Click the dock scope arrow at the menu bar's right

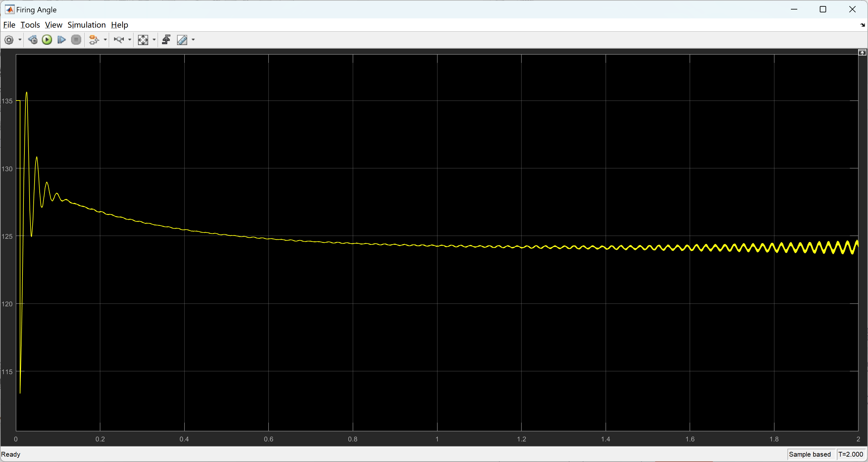pyautogui.click(x=863, y=25)
